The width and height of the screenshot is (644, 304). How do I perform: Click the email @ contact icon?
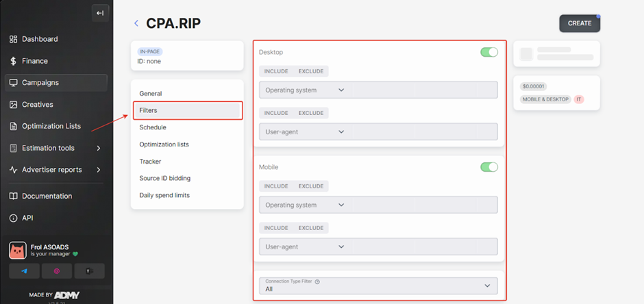[57, 271]
